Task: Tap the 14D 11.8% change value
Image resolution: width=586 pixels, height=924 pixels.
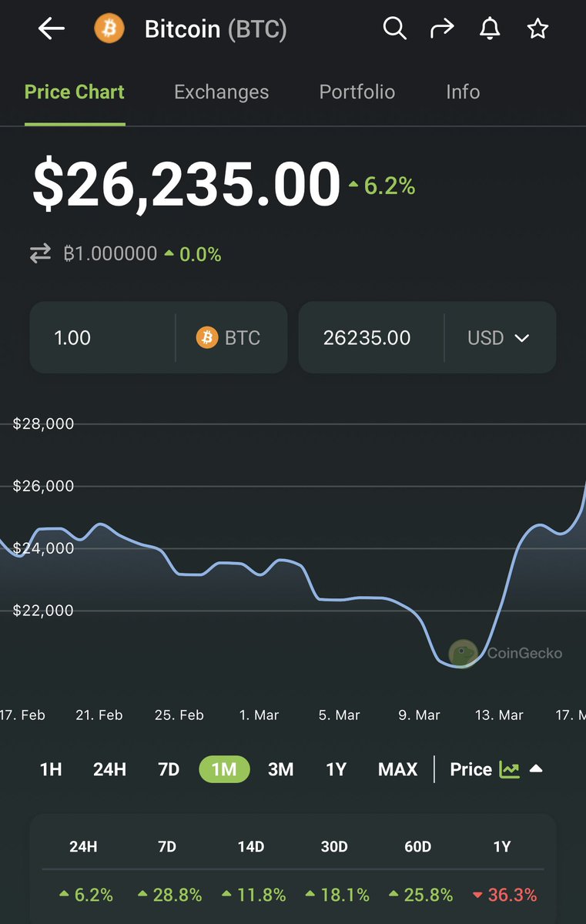Action: (253, 895)
